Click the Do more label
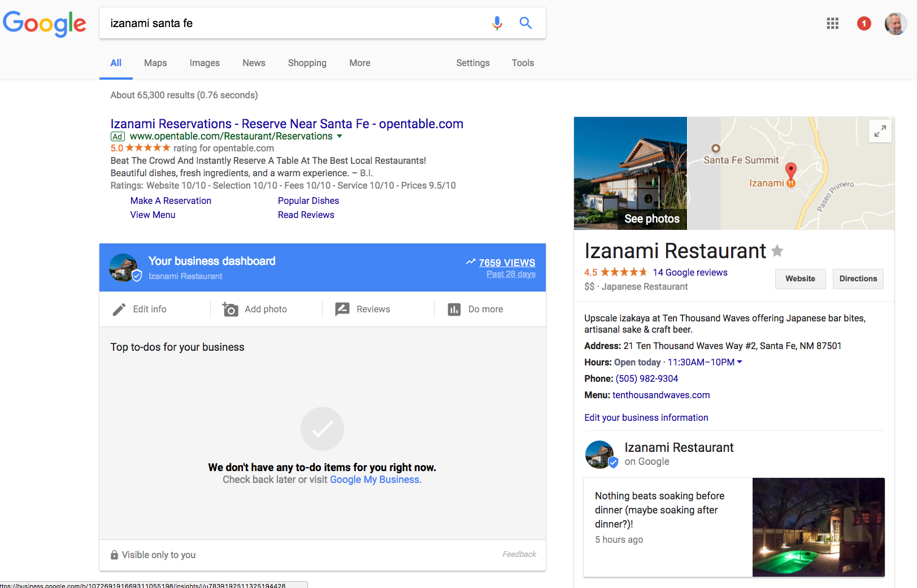This screenshot has width=917, height=588. 485,310
